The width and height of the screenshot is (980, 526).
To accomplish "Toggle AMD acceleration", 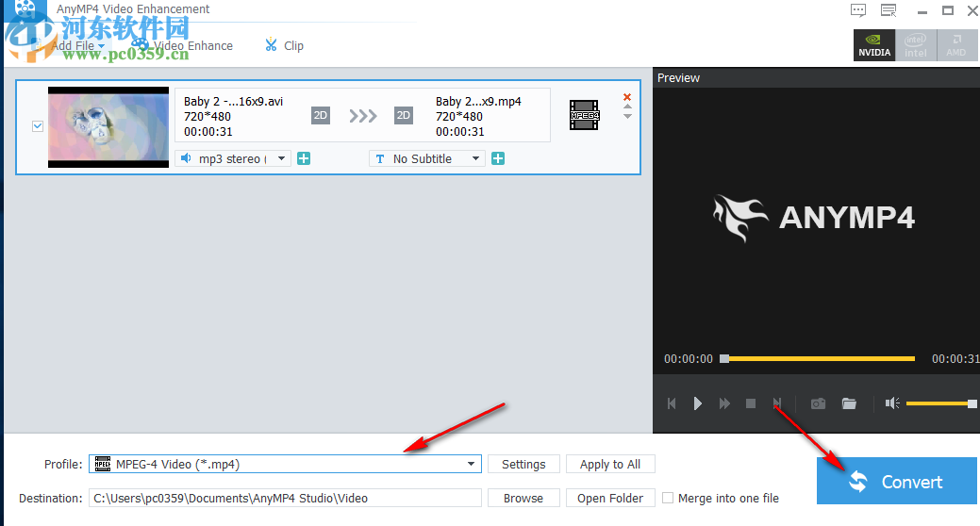I will click(956, 45).
